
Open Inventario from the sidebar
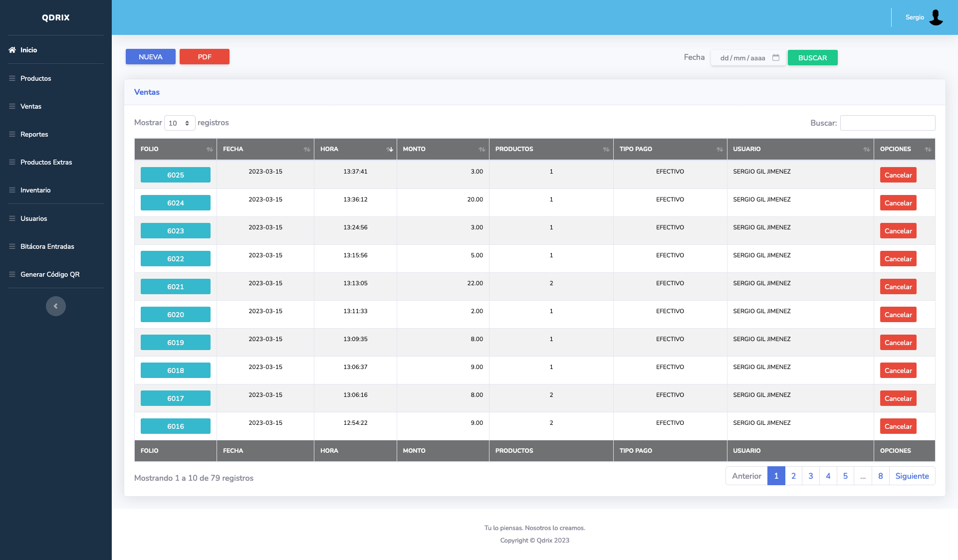coord(56,190)
